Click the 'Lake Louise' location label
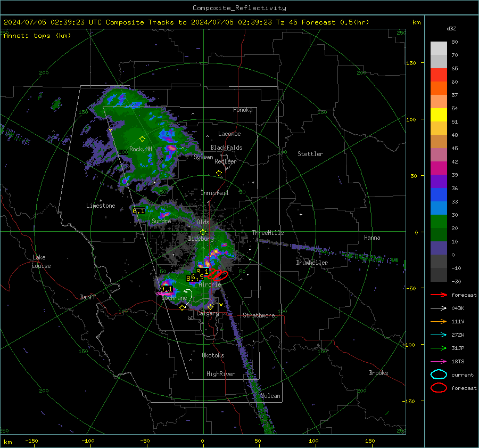 [x=42, y=262]
